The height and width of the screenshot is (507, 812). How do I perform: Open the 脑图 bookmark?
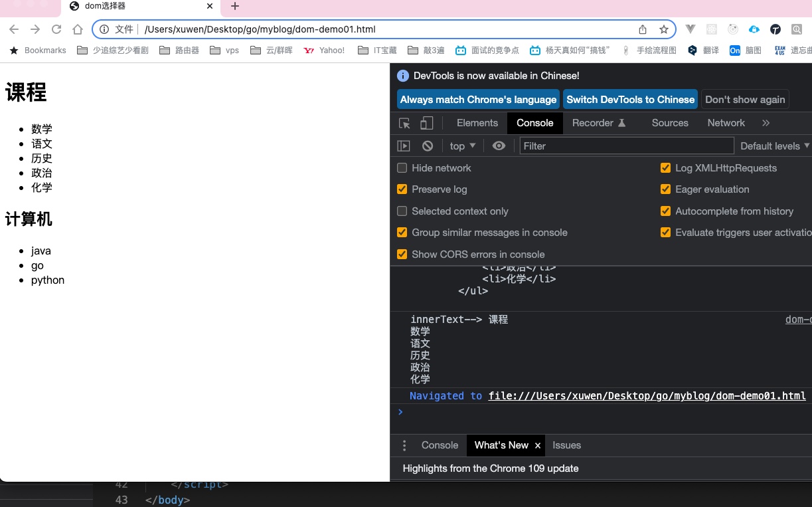tap(746, 50)
